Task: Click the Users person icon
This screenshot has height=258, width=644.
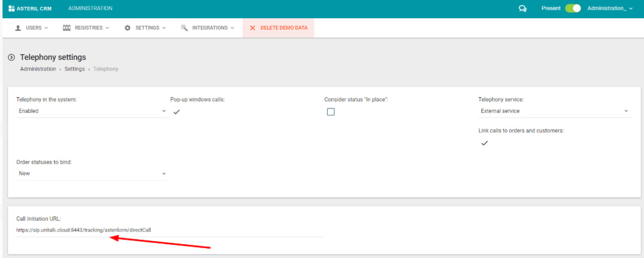Action: (18, 28)
